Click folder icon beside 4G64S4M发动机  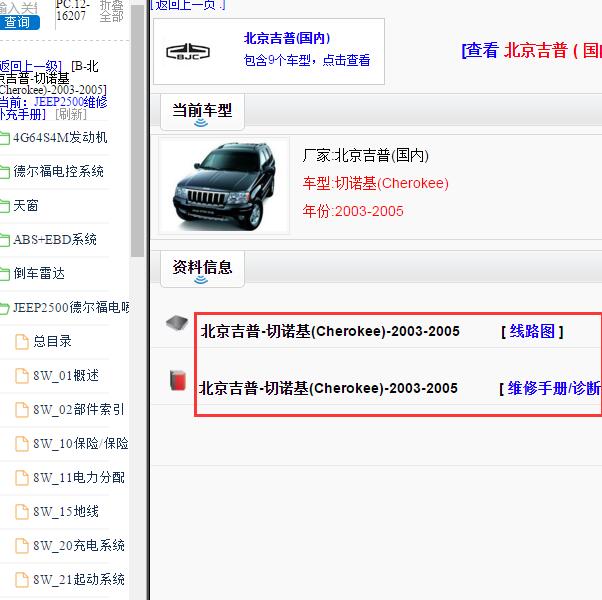5,138
